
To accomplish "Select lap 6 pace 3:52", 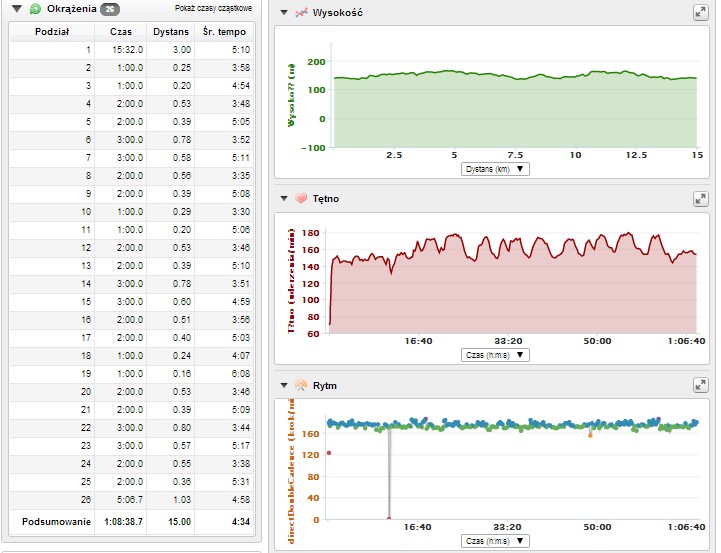I will (x=241, y=139).
